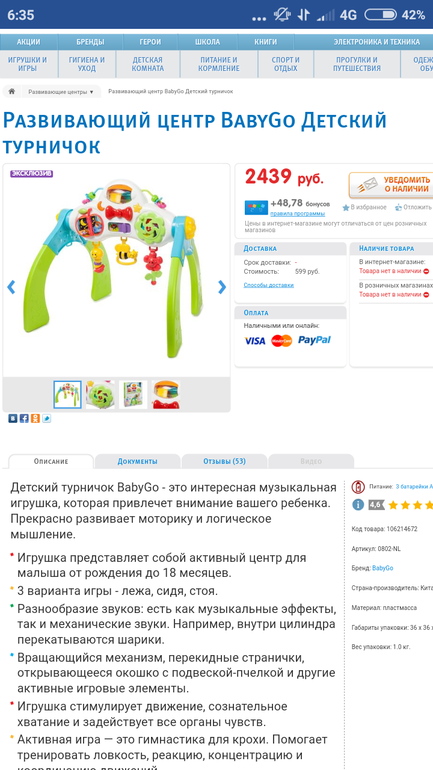This screenshot has height=770, width=433.
Task: Open the BabyGo brand link
Action: coord(382,568)
